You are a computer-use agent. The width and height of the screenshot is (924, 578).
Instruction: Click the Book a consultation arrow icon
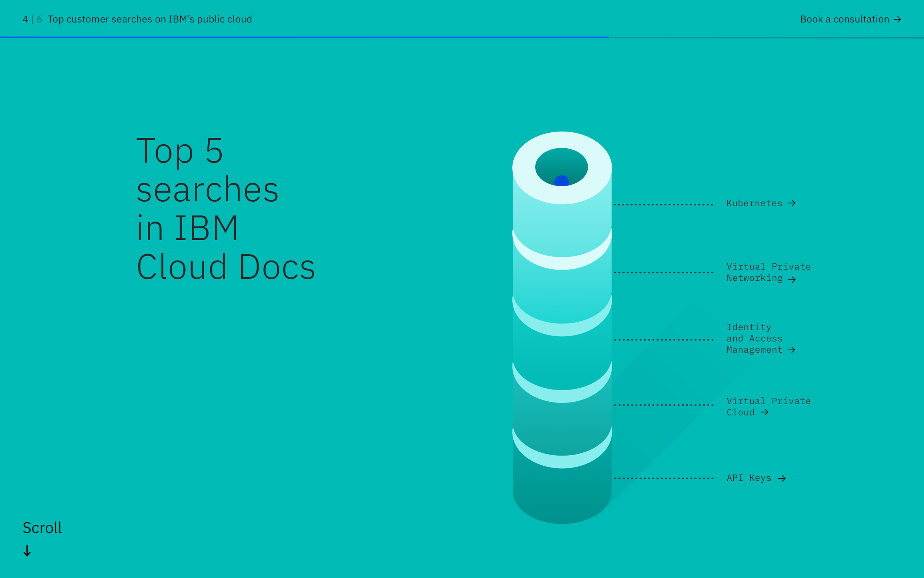coord(897,20)
